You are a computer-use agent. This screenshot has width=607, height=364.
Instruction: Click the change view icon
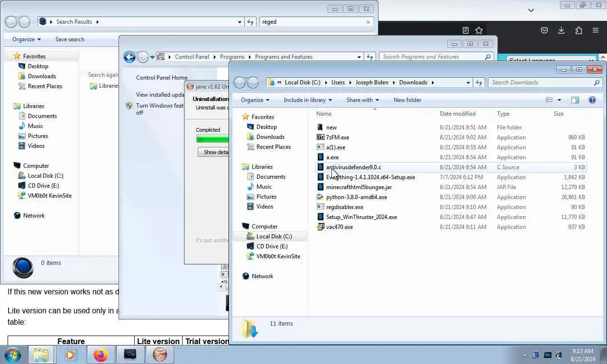tap(549, 100)
